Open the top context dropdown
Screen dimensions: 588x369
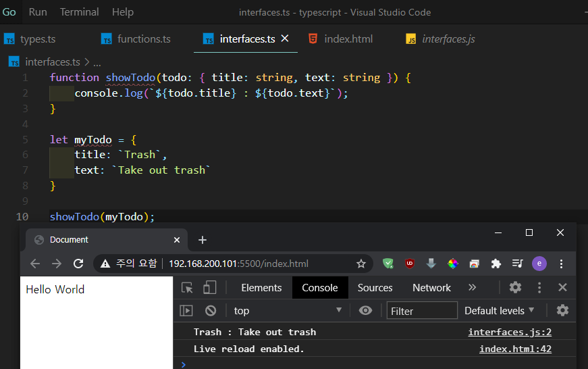click(288, 310)
